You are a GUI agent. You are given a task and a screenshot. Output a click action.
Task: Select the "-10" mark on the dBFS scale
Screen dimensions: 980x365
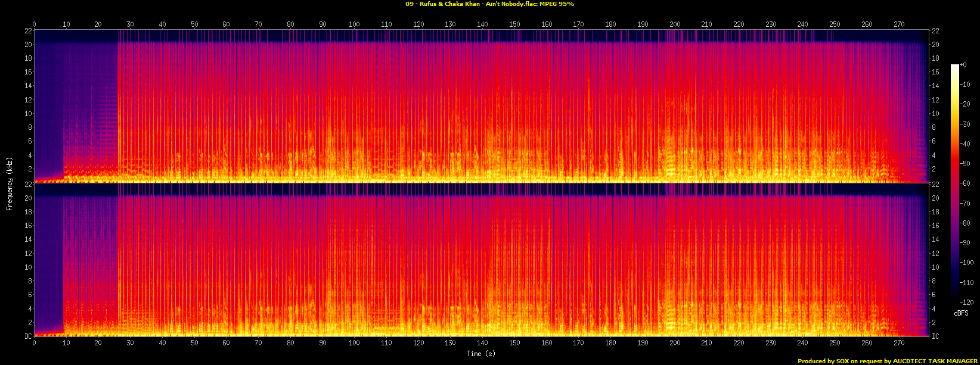pyautogui.click(x=966, y=85)
